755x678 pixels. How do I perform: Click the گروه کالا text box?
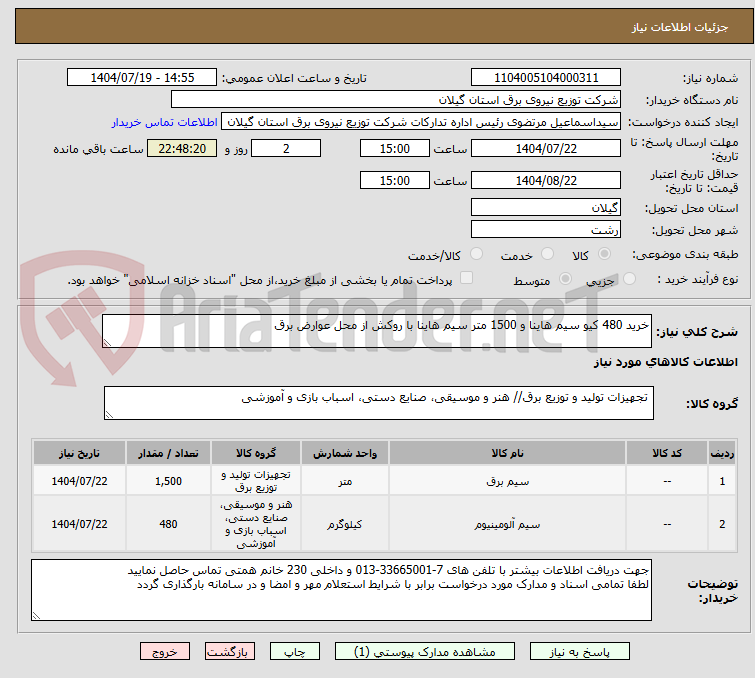click(x=378, y=403)
